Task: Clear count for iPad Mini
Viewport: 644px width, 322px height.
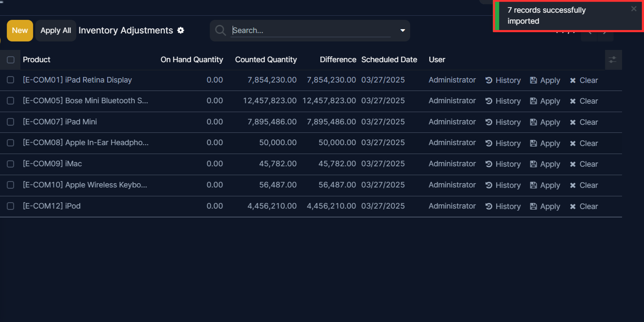Action: pos(584,122)
